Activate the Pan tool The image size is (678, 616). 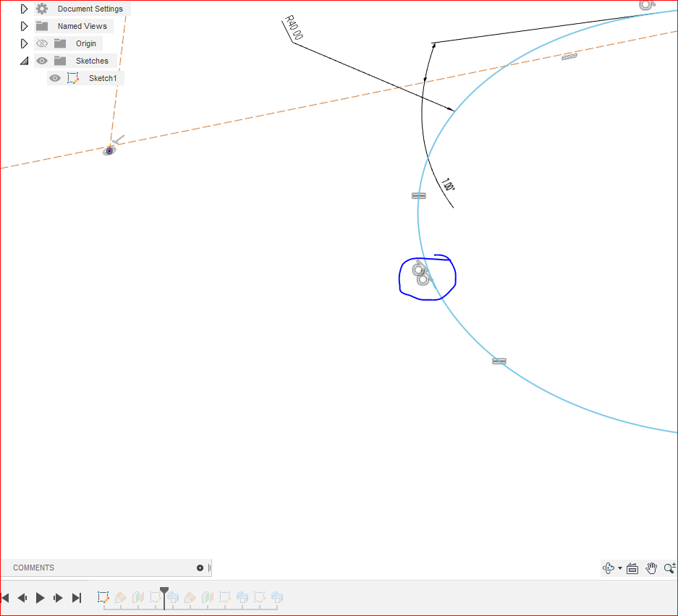[x=651, y=568]
